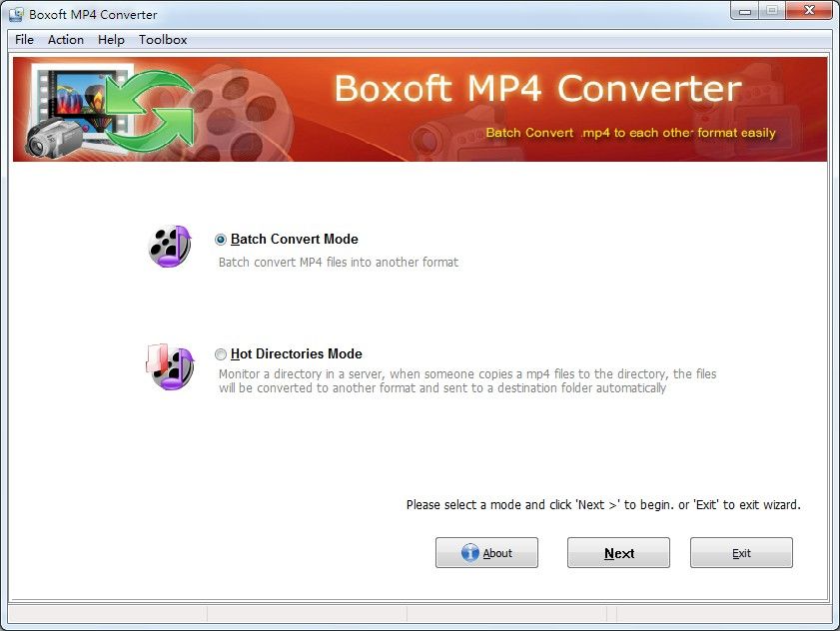Click 'Batch convert MP4 files into another format' text
This screenshot has width=840, height=631.
pyautogui.click(x=339, y=262)
